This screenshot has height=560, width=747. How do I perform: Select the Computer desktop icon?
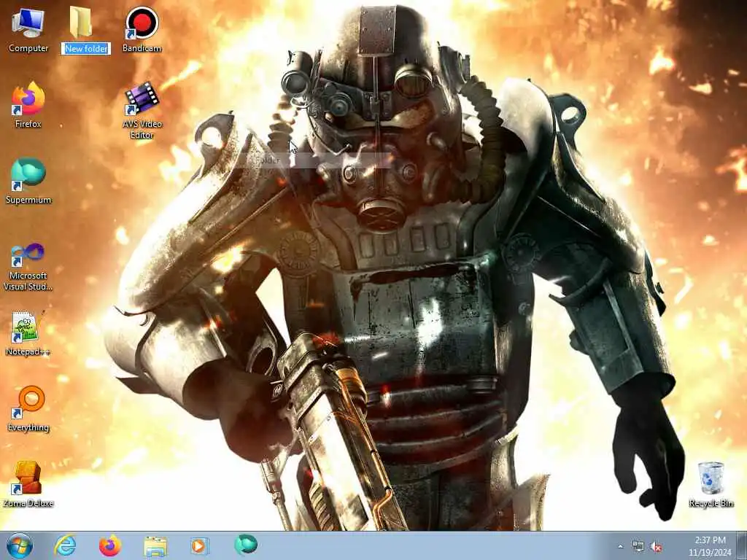point(28,29)
